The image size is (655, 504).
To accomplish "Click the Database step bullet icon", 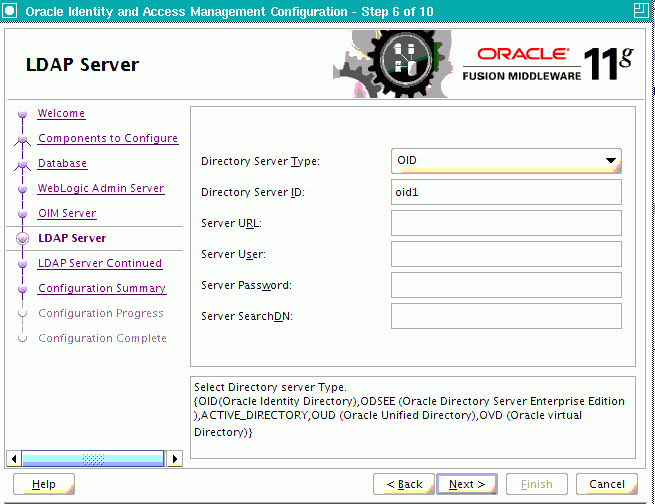I will click(23, 164).
